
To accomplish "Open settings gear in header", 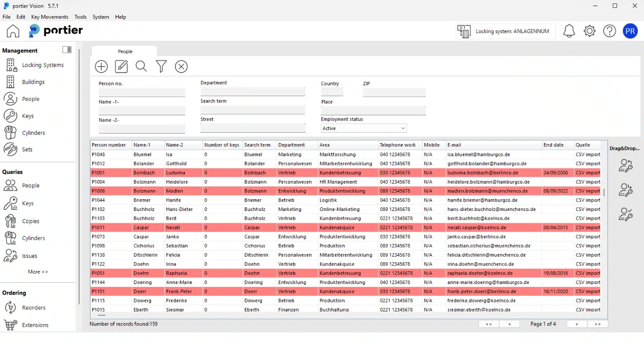I will [590, 31].
